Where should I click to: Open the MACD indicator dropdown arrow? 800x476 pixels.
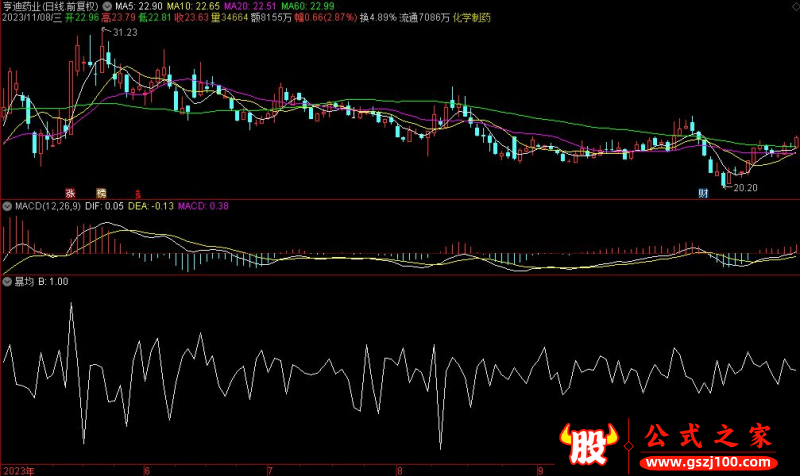(x=6, y=206)
